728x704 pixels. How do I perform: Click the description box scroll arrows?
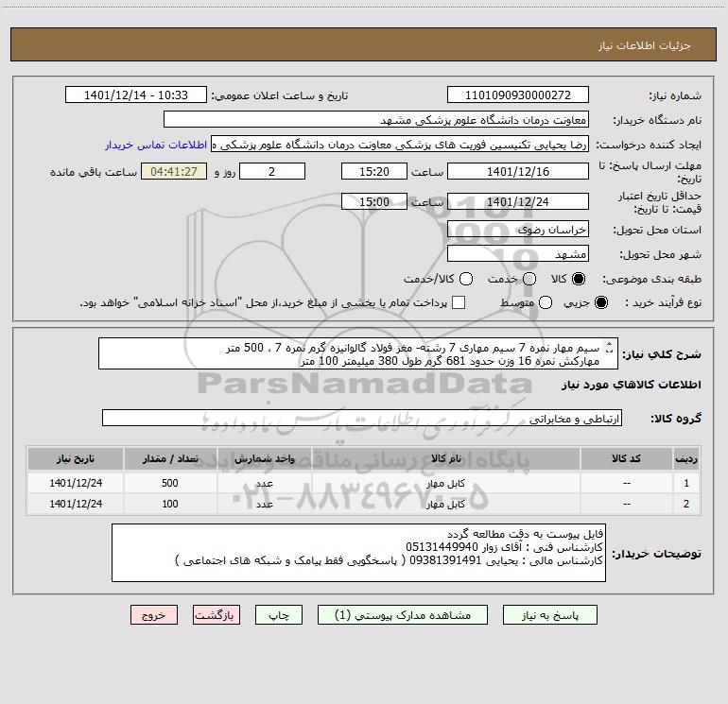click(609, 347)
